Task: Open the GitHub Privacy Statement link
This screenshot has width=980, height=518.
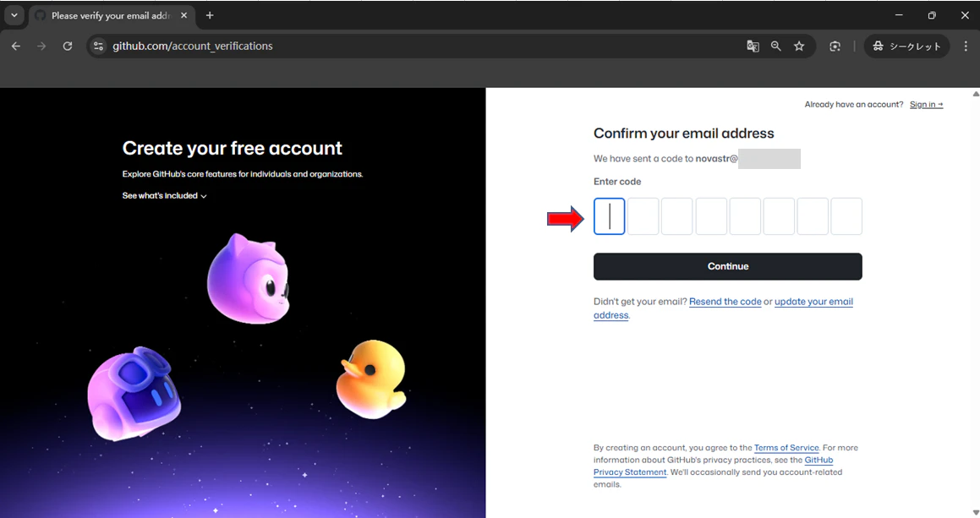Action: (x=630, y=472)
